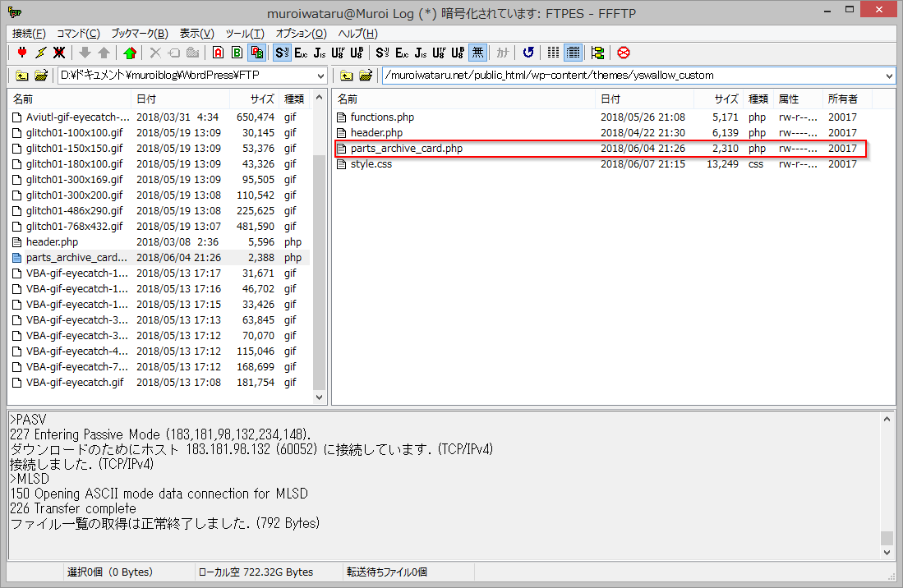The image size is (903, 588).
Task: Go up one folder in remote pane
Action: 347,76
